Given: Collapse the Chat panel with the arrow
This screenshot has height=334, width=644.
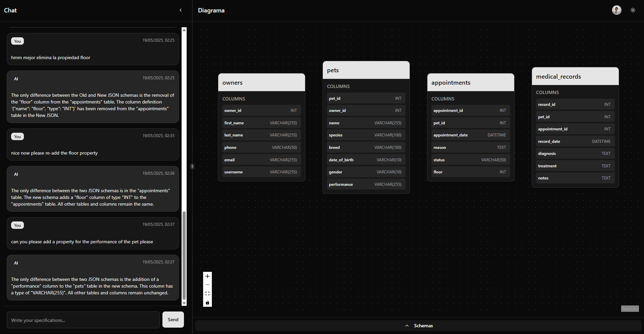Looking at the screenshot, I should [x=181, y=10].
